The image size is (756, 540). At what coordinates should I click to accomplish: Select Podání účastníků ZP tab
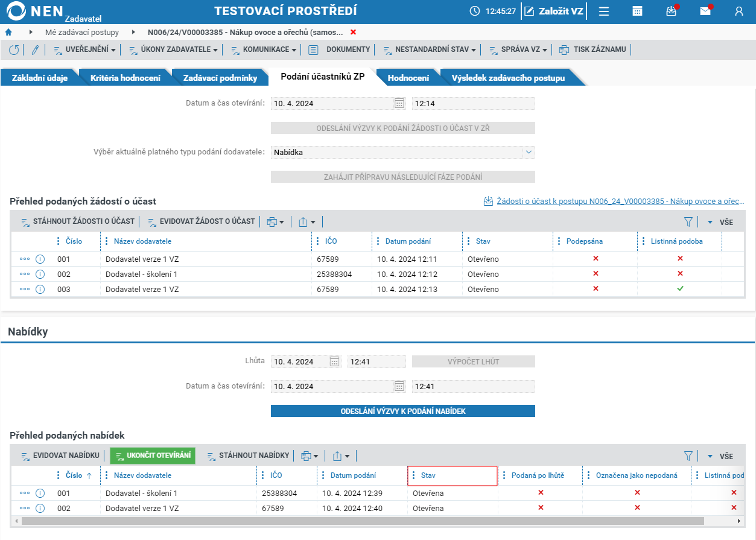323,76
